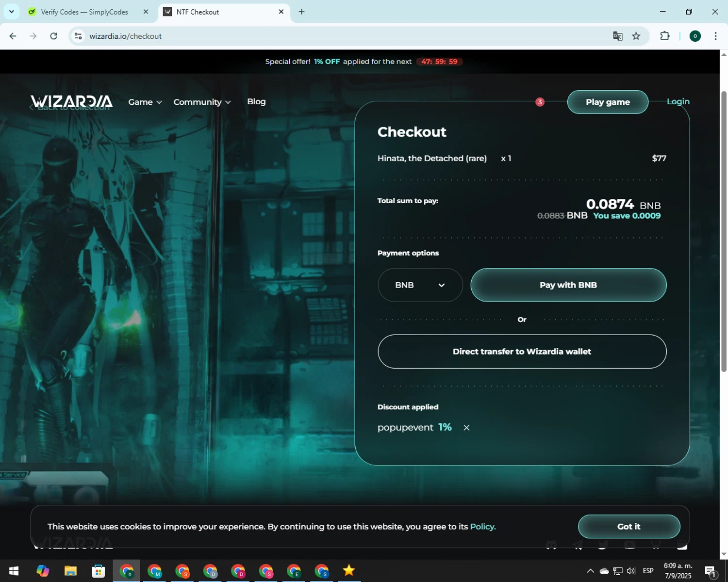Open a new browser tab
The width and height of the screenshot is (728, 582).
point(301,12)
